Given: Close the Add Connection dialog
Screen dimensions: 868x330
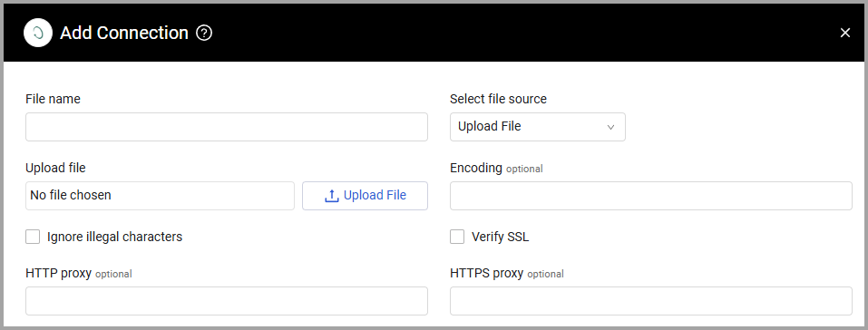Looking at the screenshot, I should 844,34.
